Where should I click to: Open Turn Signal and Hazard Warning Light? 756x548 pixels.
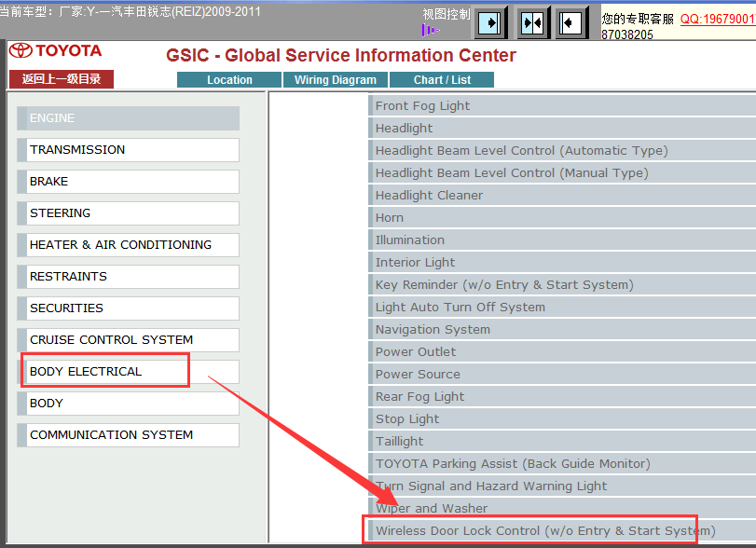(x=562, y=486)
